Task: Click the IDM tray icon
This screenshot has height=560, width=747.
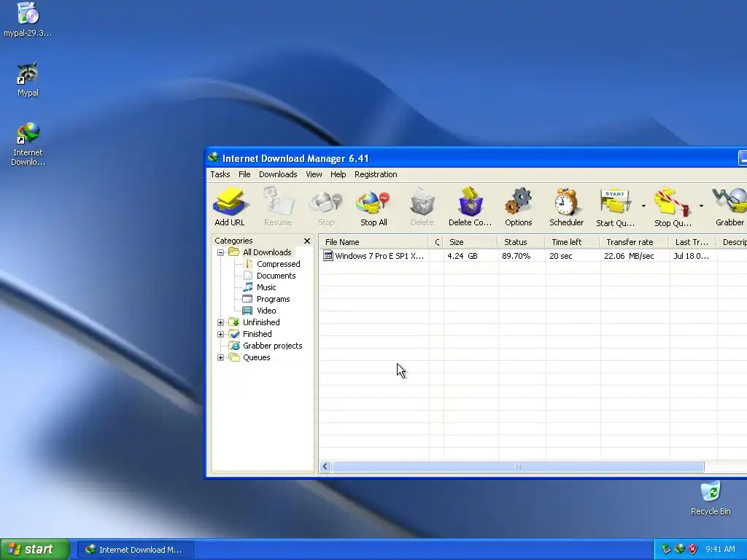Action: click(x=679, y=549)
